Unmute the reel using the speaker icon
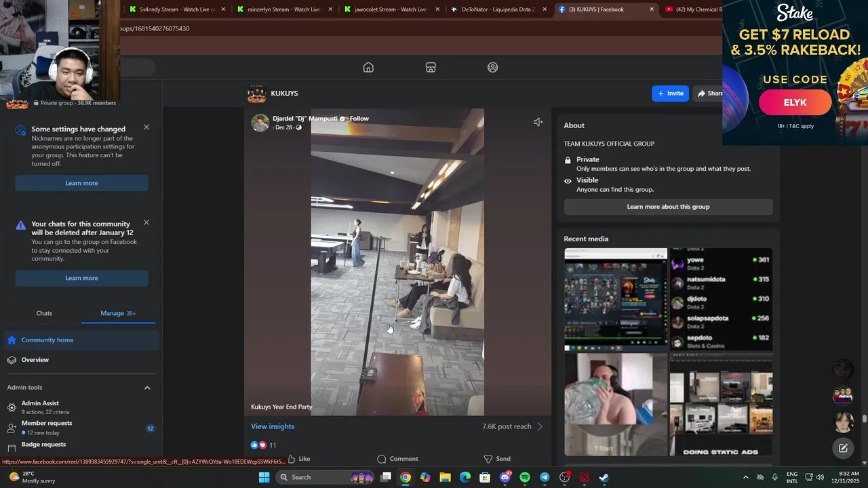The width and height of the screenshot is (868, 488). (538, 122)
